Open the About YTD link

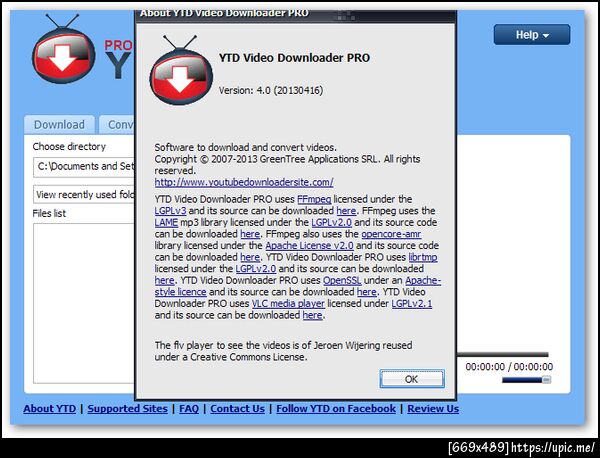coord(50,409)
